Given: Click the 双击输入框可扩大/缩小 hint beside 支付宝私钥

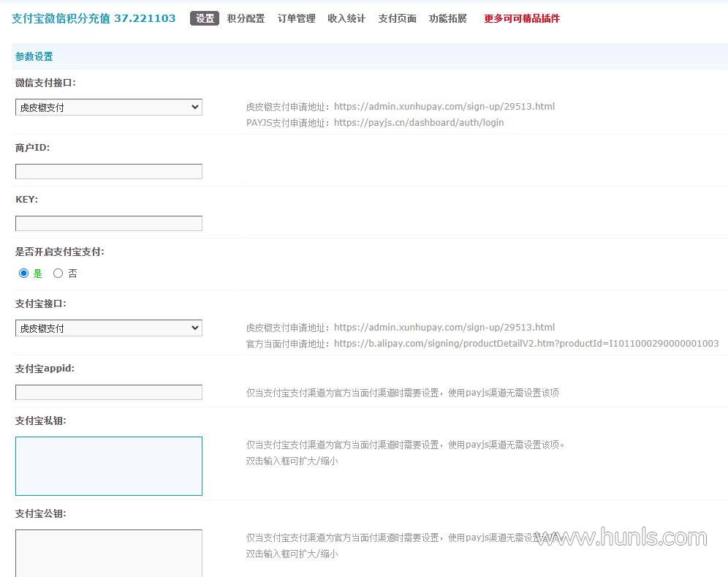Looking at the screenshot, I should (292, 461).
